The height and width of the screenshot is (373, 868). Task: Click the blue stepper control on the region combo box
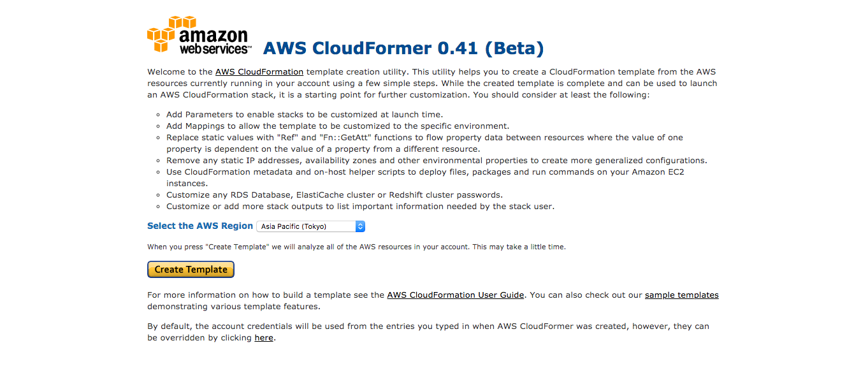click(x=359, y=226)
